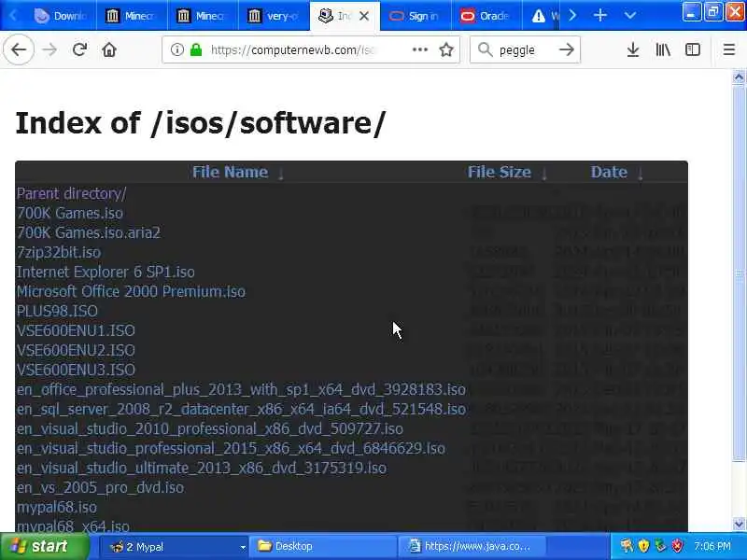Screen dimensions: 747x560
Task: Open the browser home page
Action: 109,49
